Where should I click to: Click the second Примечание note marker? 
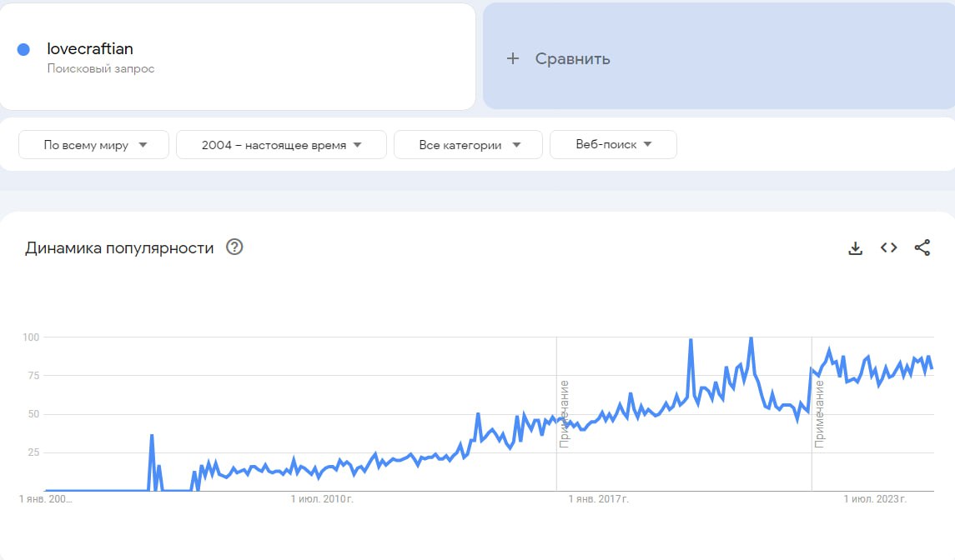(x=820, y=414)
